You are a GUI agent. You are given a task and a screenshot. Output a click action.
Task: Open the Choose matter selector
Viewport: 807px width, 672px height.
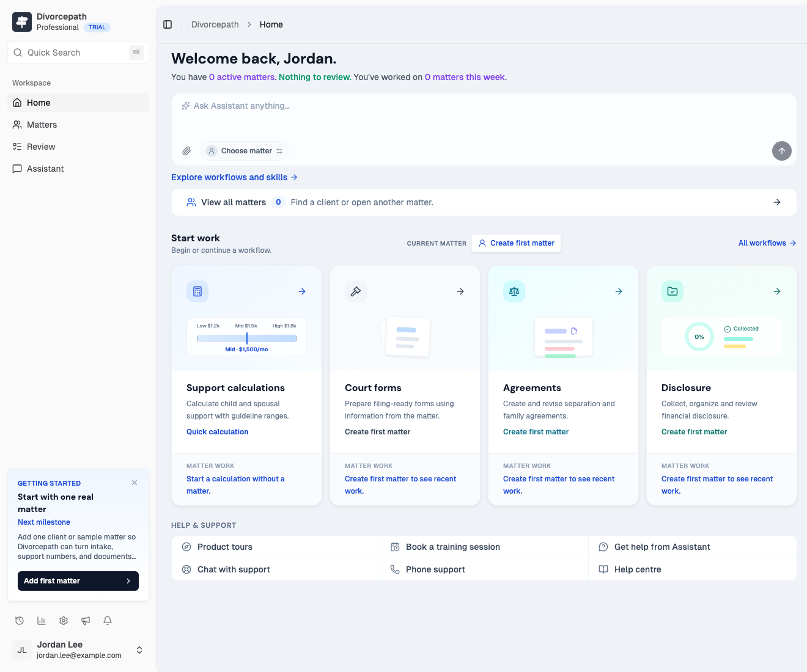coord(244,151)
